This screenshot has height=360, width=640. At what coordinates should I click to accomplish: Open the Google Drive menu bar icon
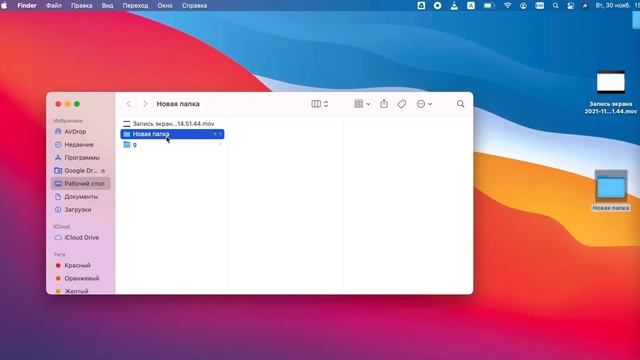click(421, 6)
